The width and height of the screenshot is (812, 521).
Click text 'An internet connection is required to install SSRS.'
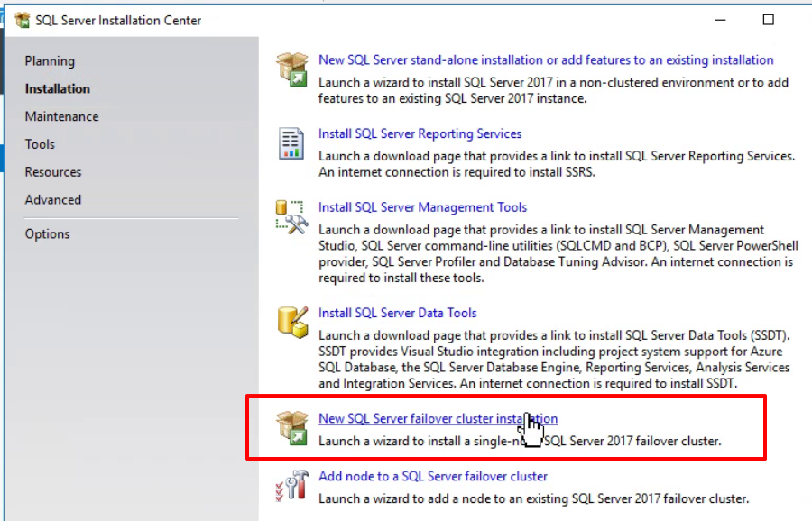[457, 172]
